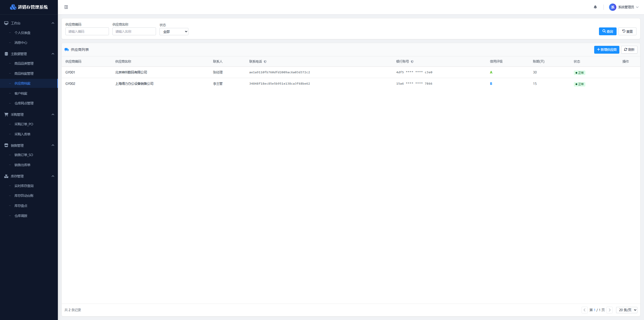Click bank account 4df5 **** **** c3e0
This screenshot has width=644, height=320.
[x=414, y=72]
